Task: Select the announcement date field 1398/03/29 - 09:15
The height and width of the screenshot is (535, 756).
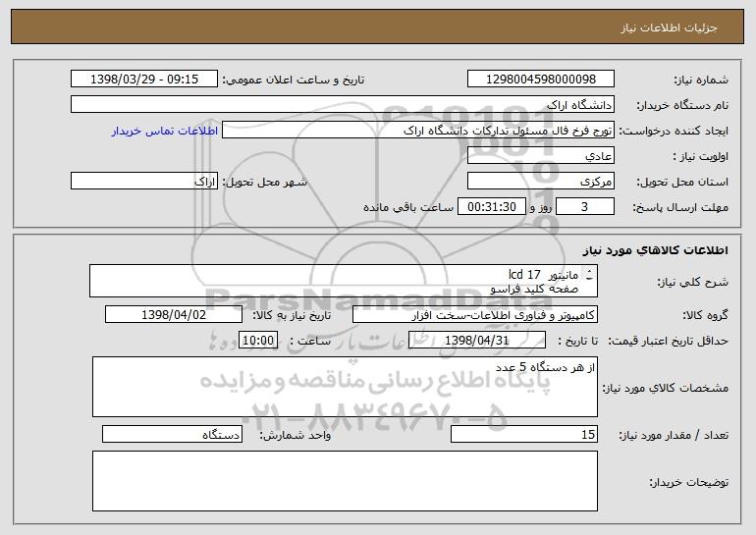Action: click(144, 80)
